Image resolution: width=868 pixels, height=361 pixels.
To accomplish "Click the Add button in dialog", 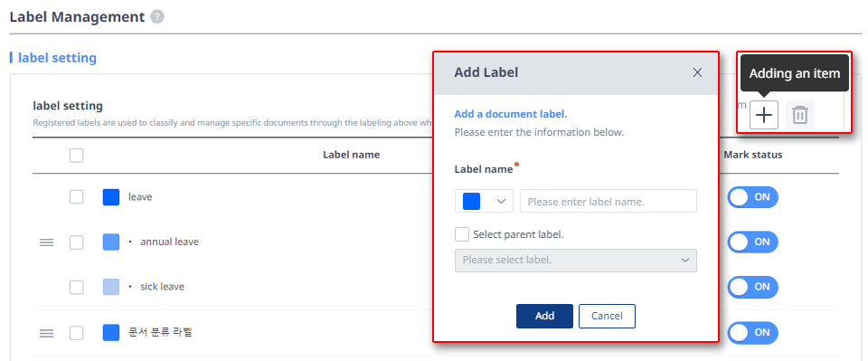I will pyautogui.click(x=544, y=316).
